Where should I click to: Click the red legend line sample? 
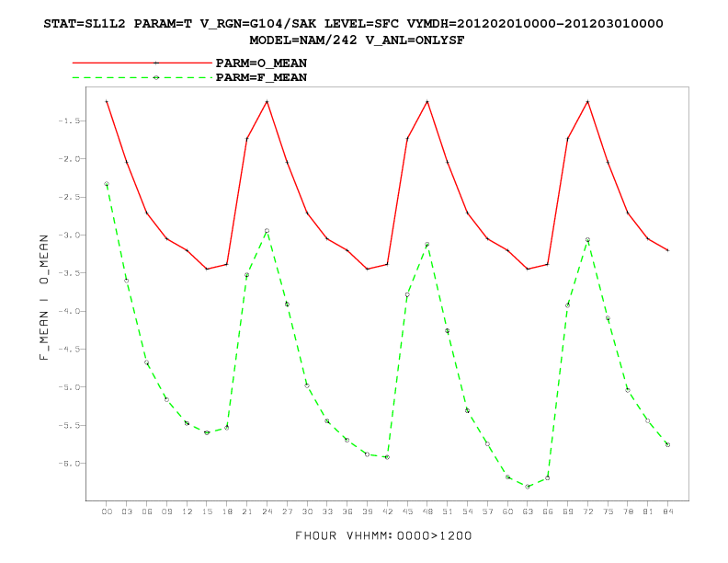[x=142, y=63]
